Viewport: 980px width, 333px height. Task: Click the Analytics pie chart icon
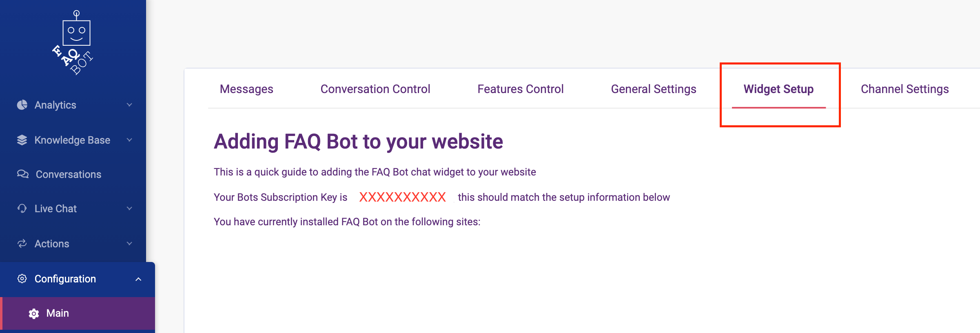point(22,105)
